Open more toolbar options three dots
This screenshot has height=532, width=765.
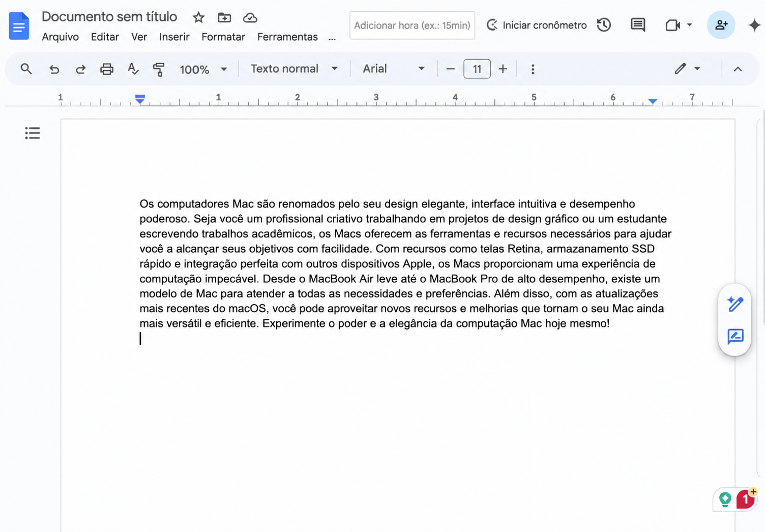pyautogui.click(x=533, y=69)
